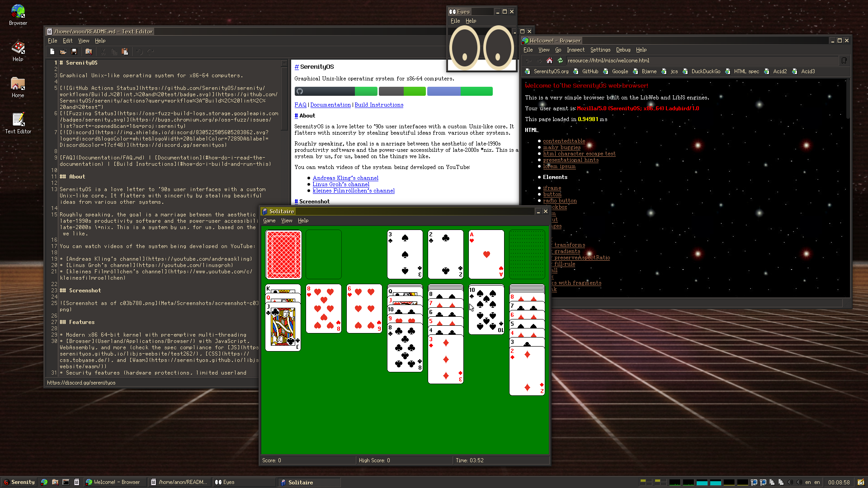Open Help menu in Solitaire
The height and width of the screenshot is (488, 868).
pos(303,221)
